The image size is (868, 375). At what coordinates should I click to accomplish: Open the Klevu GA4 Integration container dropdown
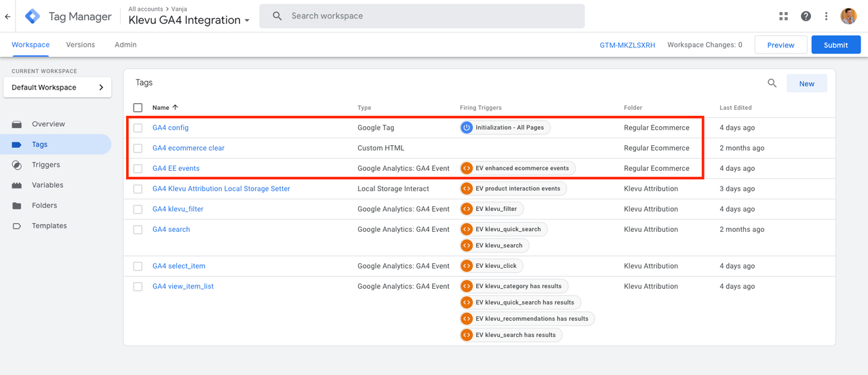(189, 20)
